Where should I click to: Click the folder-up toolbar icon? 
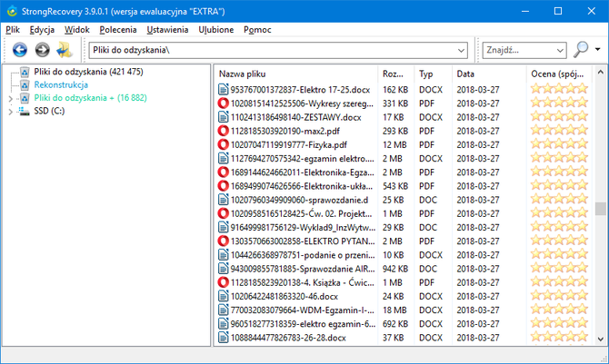pyautogui.click(x=65, y=50)
